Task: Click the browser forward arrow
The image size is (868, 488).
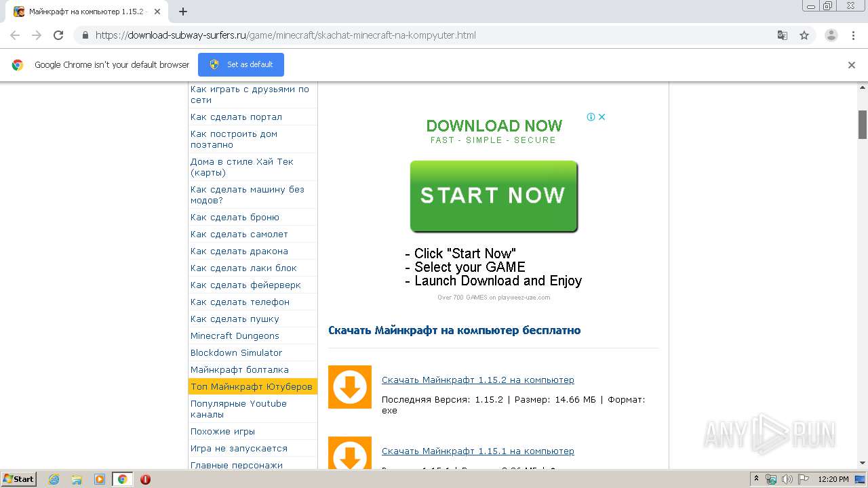Action: 37,35
